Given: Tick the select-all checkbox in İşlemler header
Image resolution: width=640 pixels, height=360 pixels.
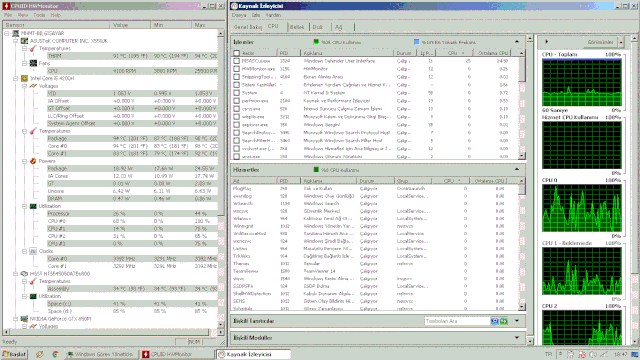Looking at the screenshot, I should pos(236,53).
